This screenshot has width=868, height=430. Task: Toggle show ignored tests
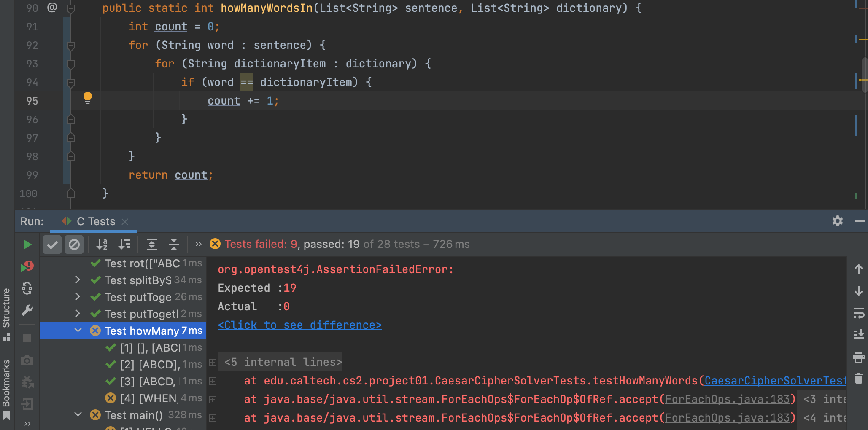tap(74, 245)
